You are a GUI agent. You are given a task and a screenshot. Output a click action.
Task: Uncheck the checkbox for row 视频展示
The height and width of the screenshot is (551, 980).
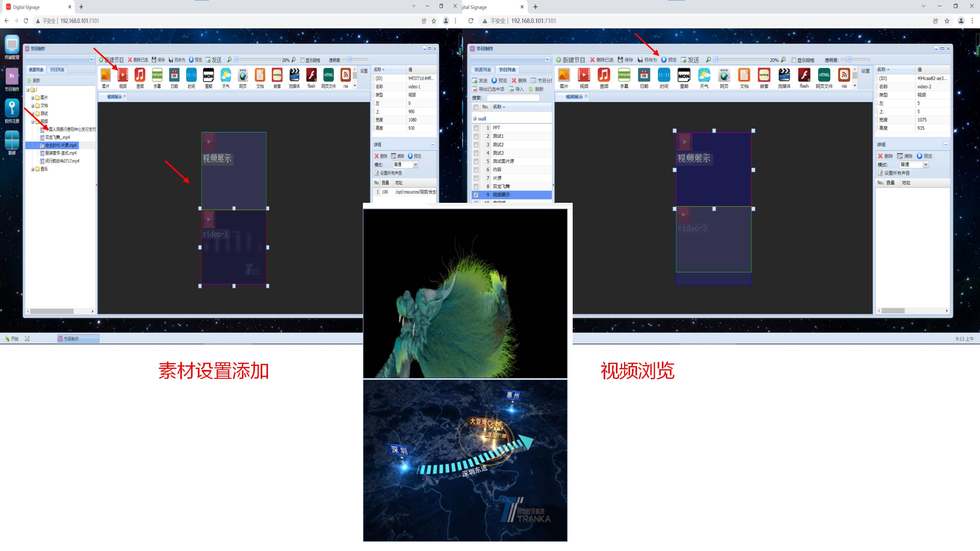476,195
